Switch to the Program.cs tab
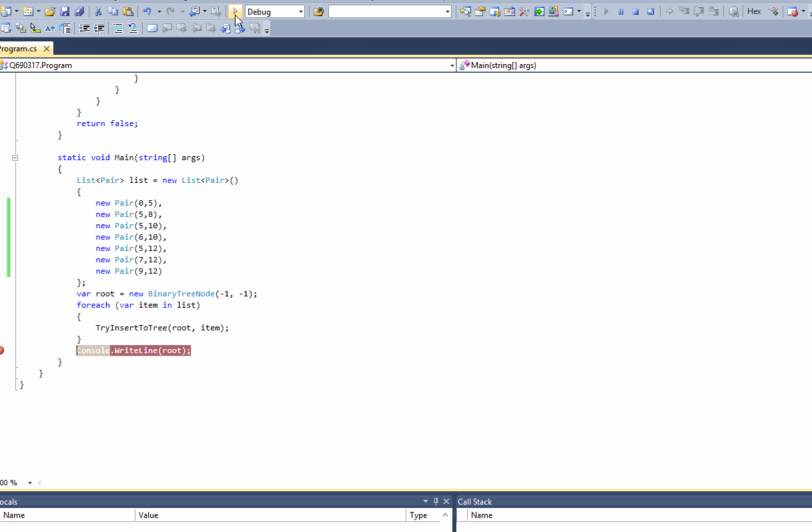Image resolution: width=812 pixels, height=532 pixels. click(x=19, y=49)
